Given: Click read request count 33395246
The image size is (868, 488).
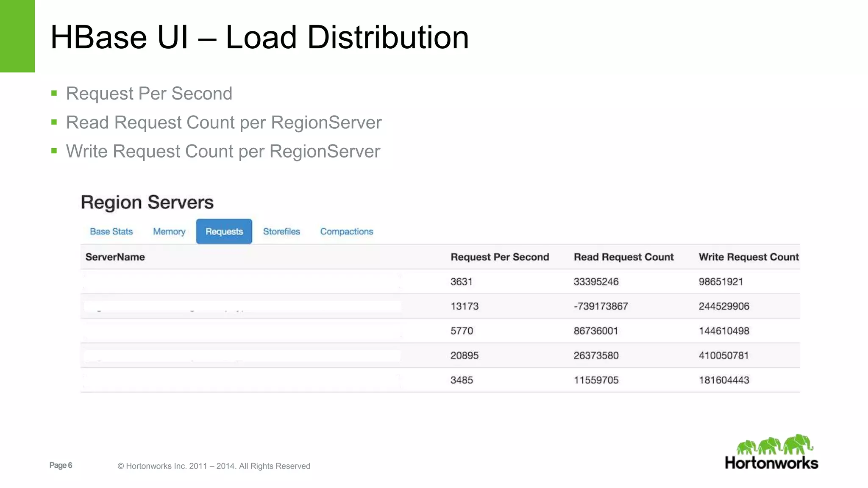Looking at the screenshot, I should 596,281.
